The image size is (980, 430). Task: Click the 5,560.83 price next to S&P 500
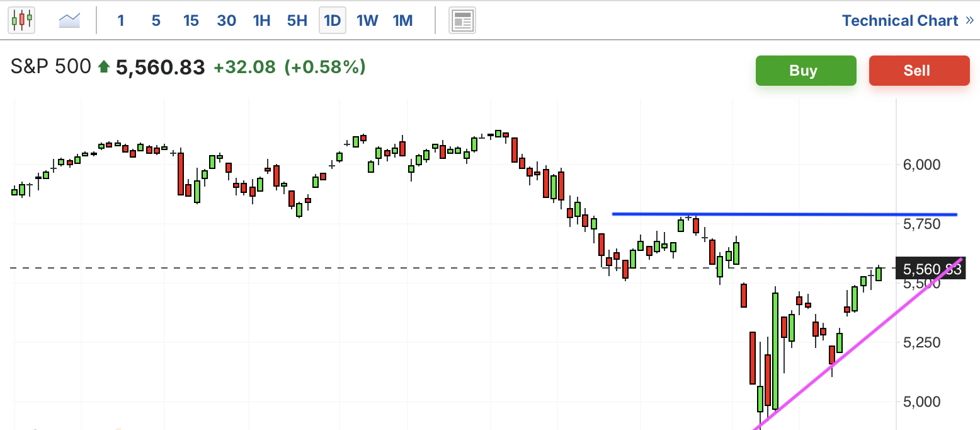click(x=161, y=67)
